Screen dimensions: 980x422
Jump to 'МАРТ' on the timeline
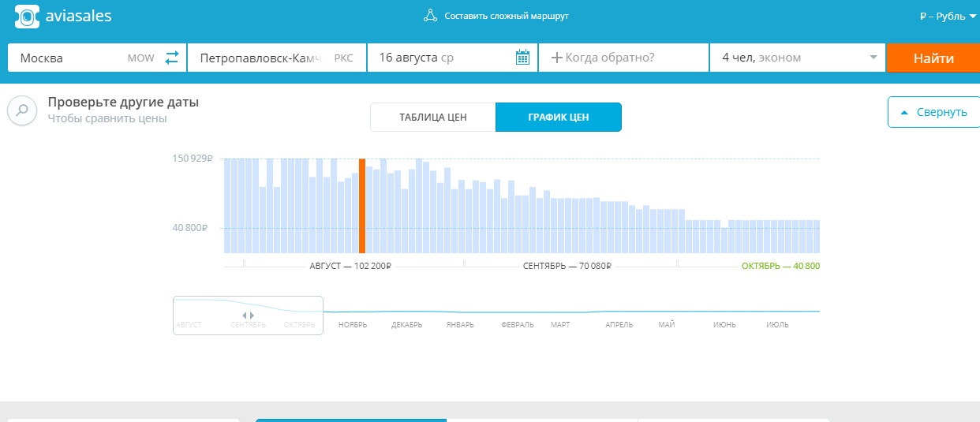(x=560, y=325)
